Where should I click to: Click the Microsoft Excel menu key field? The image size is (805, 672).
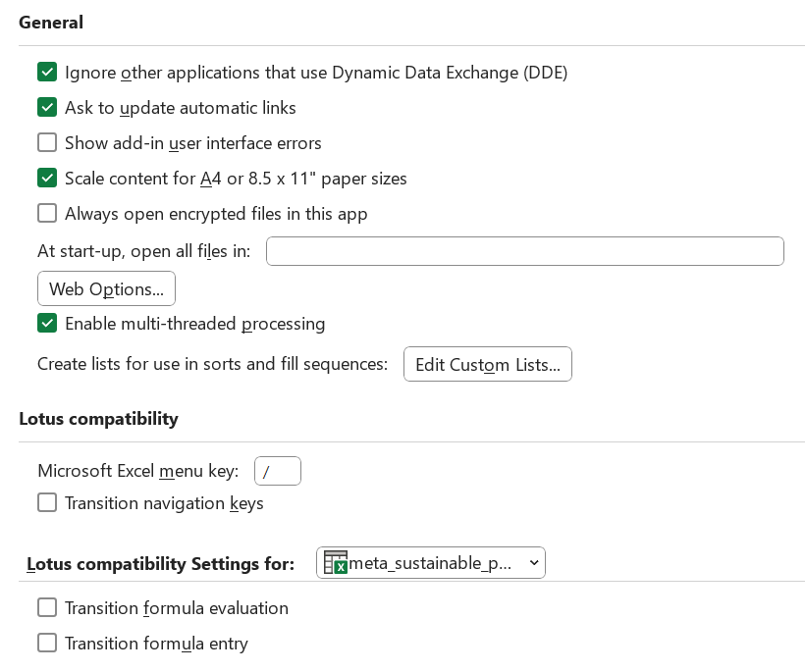click(x=277, y=472)
